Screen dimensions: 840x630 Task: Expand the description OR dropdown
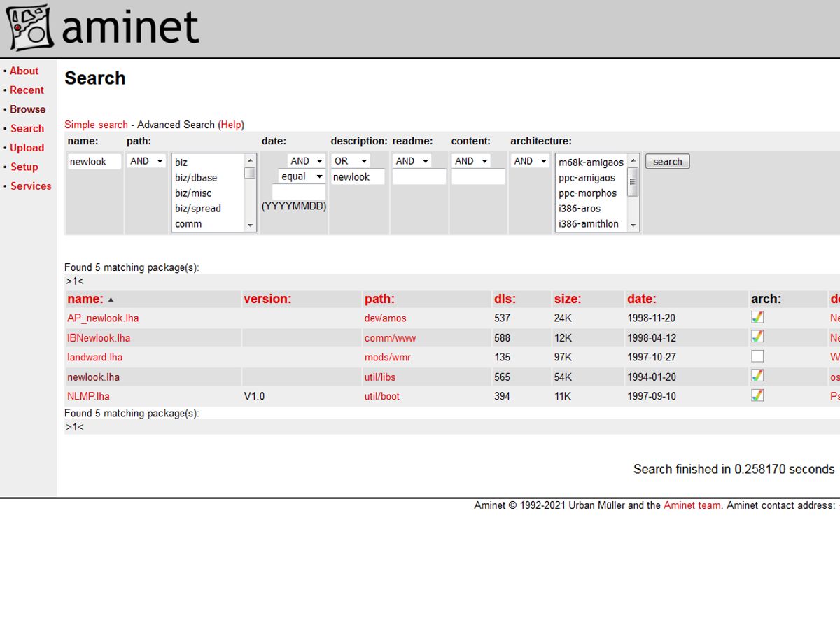pos(351,161)
